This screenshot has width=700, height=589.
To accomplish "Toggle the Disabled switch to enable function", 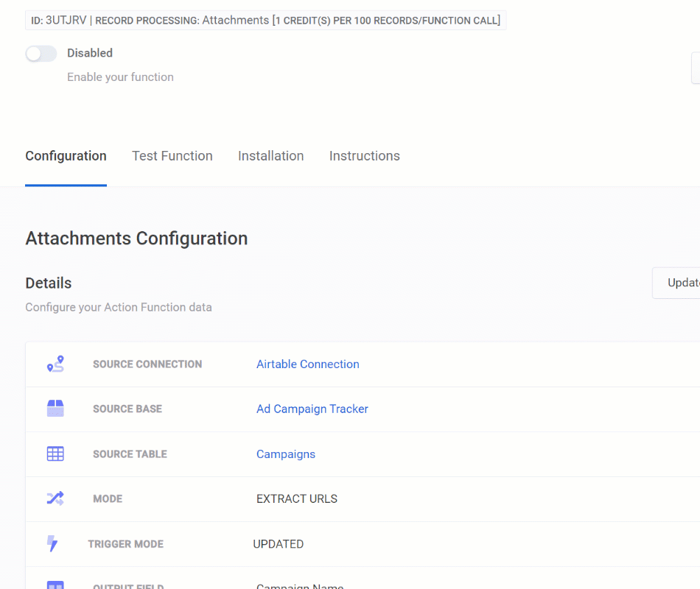I will (41, 54).
